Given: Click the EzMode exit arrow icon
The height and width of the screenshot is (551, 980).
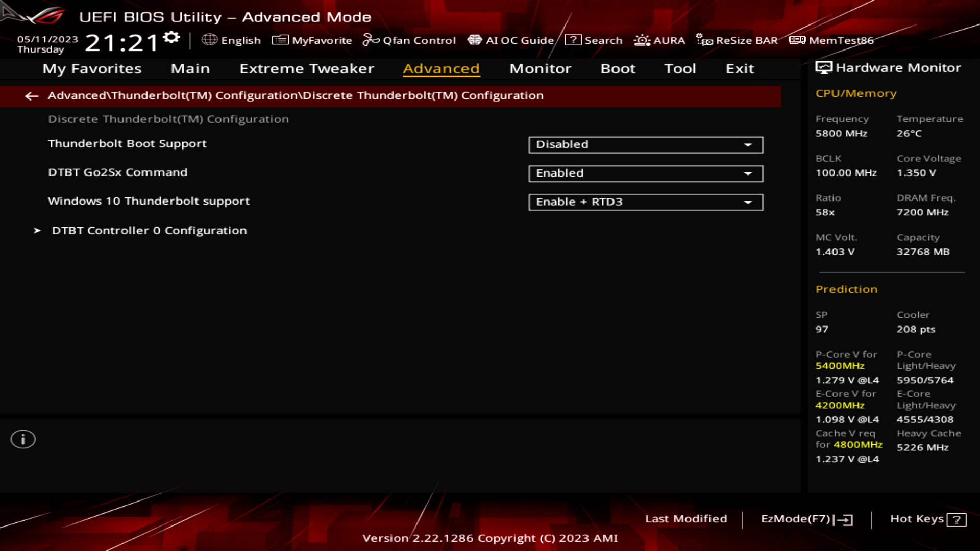Looking at the screenshot, I should (843, 520).
